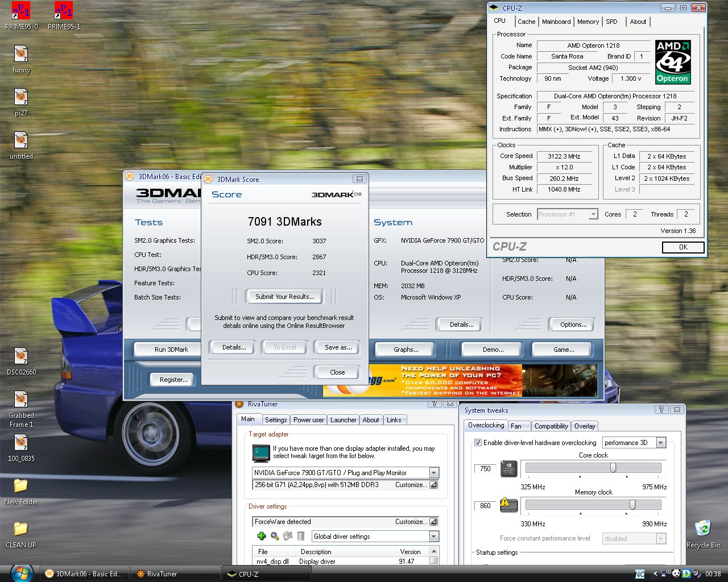Select the CLEAN UP folder icon
728x582 pixels.
pos(21,534)
